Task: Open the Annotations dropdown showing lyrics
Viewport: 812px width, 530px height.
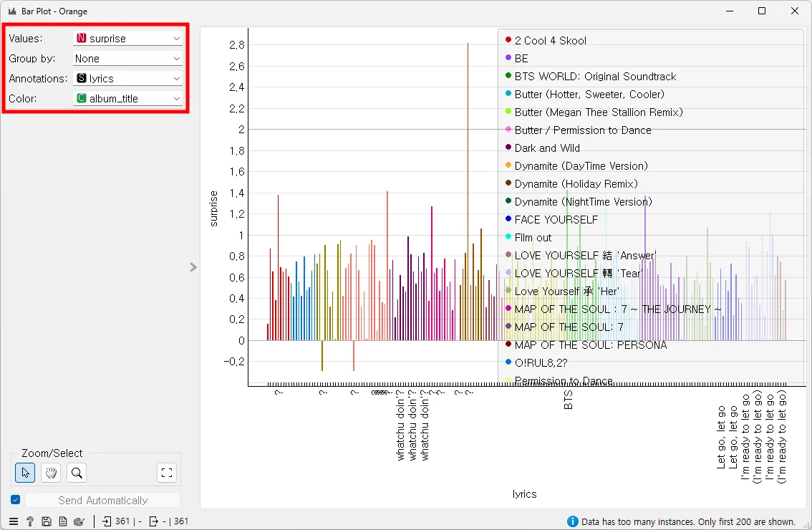Action: (128, 79)
